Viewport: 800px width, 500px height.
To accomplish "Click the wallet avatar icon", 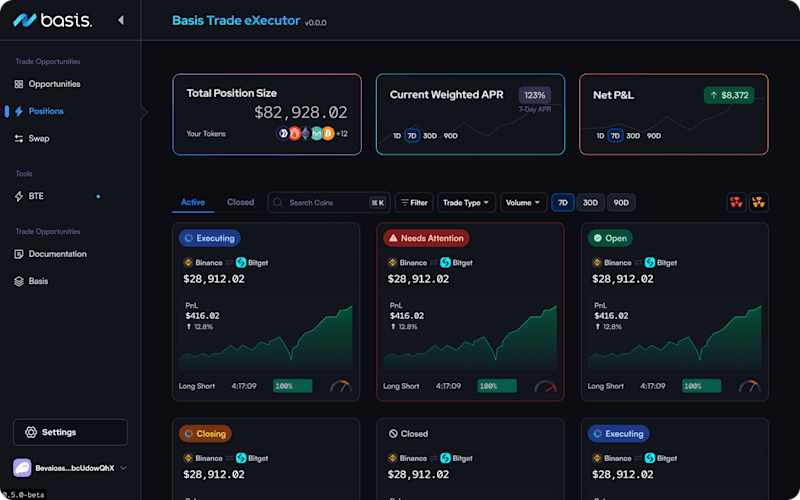I will click(x=22, y=468).
